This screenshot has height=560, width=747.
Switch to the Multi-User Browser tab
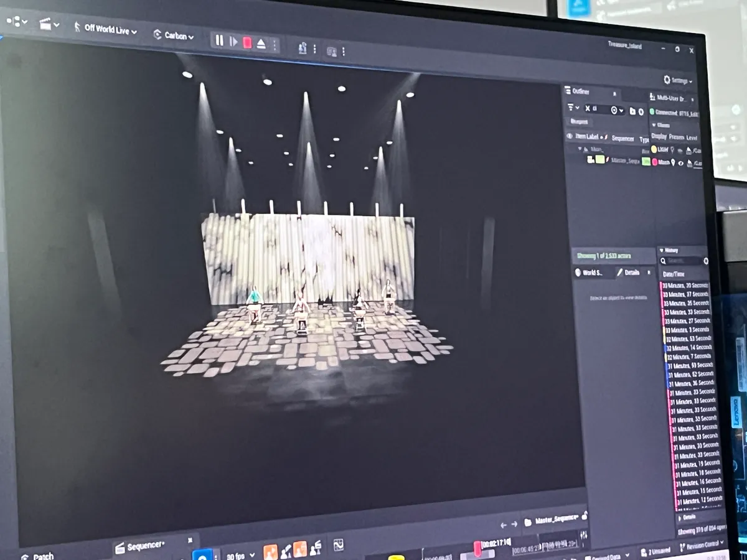(x=672, y=98)
